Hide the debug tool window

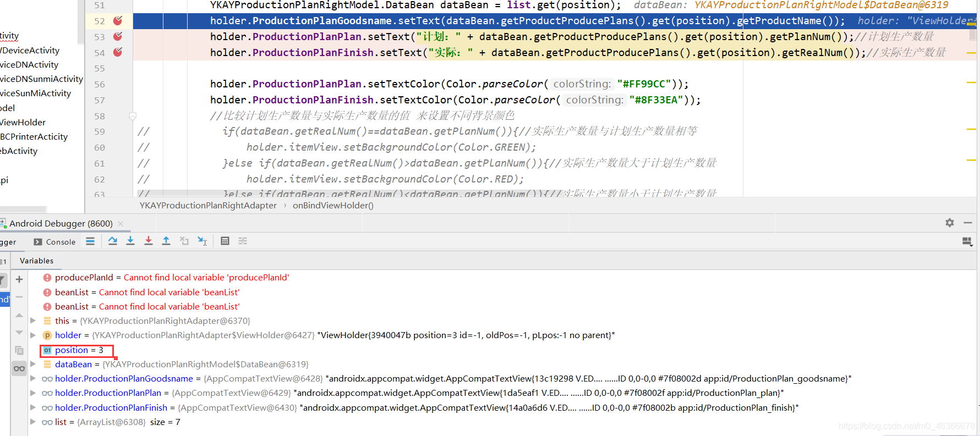pyautogui.click(x=968, y=223)
